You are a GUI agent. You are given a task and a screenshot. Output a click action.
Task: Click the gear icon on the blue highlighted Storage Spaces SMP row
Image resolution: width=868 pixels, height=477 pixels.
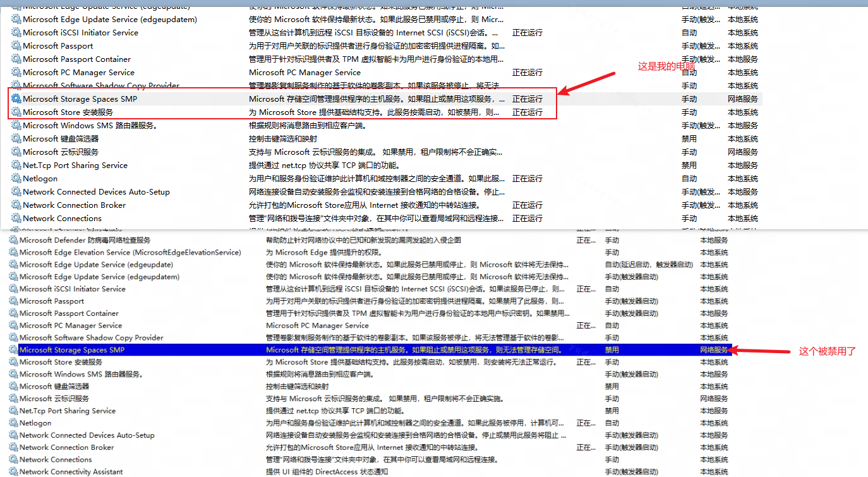(14, 349)
